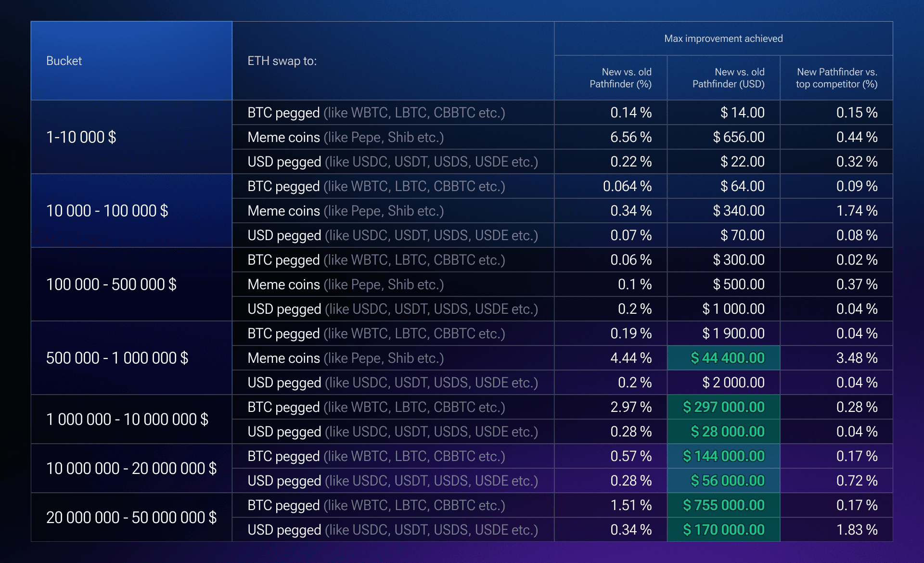Image resolution: width=924 pixels, height=563 pixels.
Task: Click the highlighted $ 44 400.00 cell
Action: point(727,358)
